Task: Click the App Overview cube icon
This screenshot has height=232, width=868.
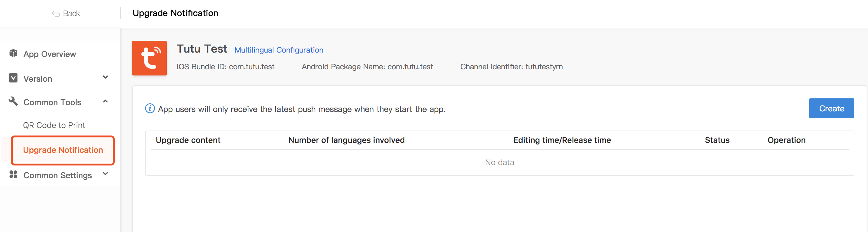Action: [x=13, y=53]
